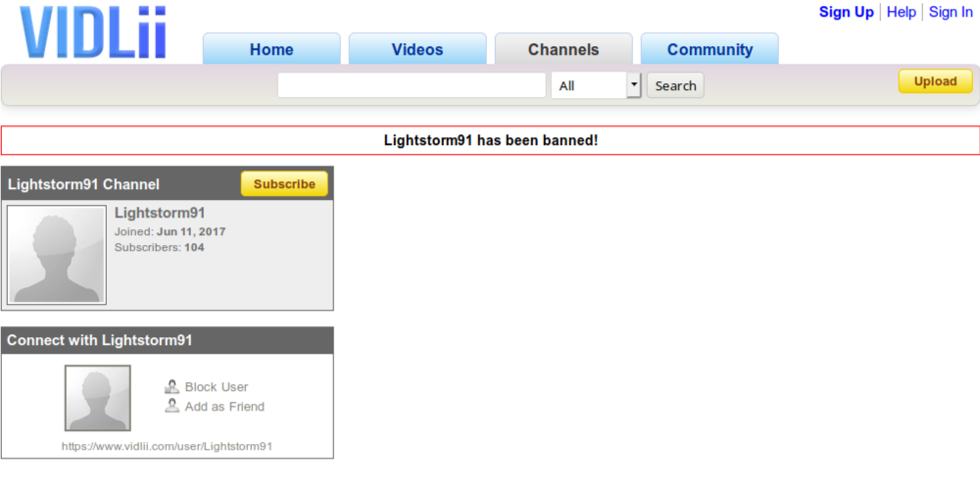The width and height of the screenshot is (980, 490).
Task: Follow the Sign Up link
Action: click(846, 12)
